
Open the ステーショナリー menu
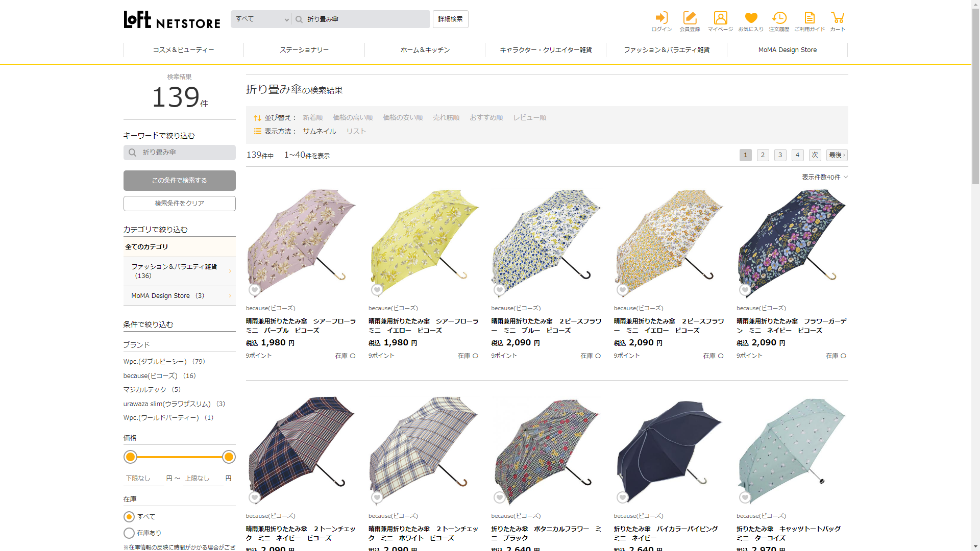304,50
